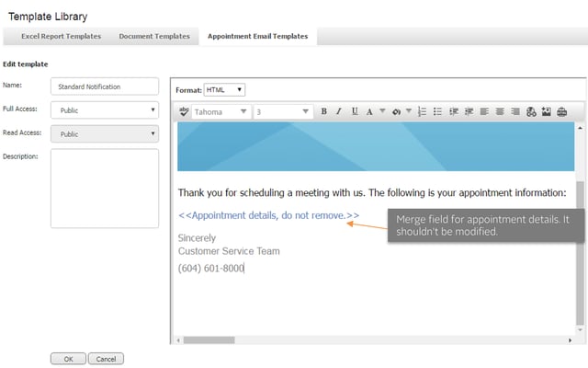Center align the text
This screenshot has width=588, height=368.
pyautogui.click(x=500, y=111)
